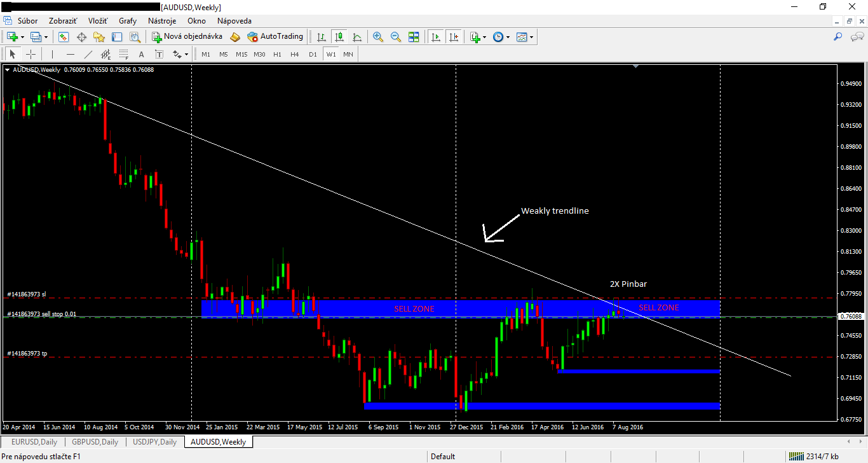
Task: Switch timeframe to H4
Action: [295, 55]
